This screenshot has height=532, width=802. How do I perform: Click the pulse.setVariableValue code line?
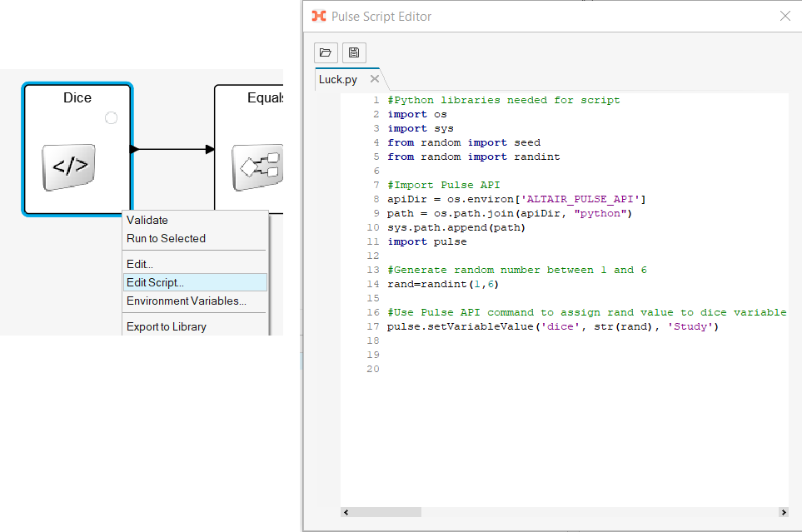pos(552,327)
